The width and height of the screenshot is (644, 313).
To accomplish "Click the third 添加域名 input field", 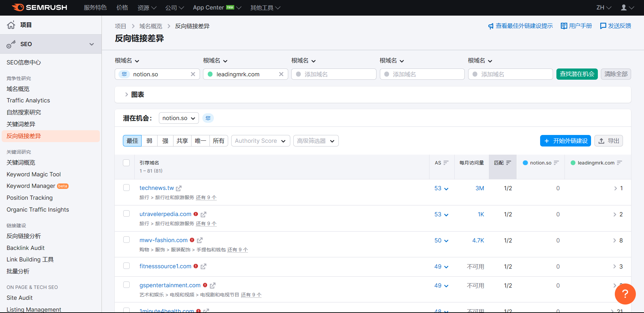I will (334, 74).
